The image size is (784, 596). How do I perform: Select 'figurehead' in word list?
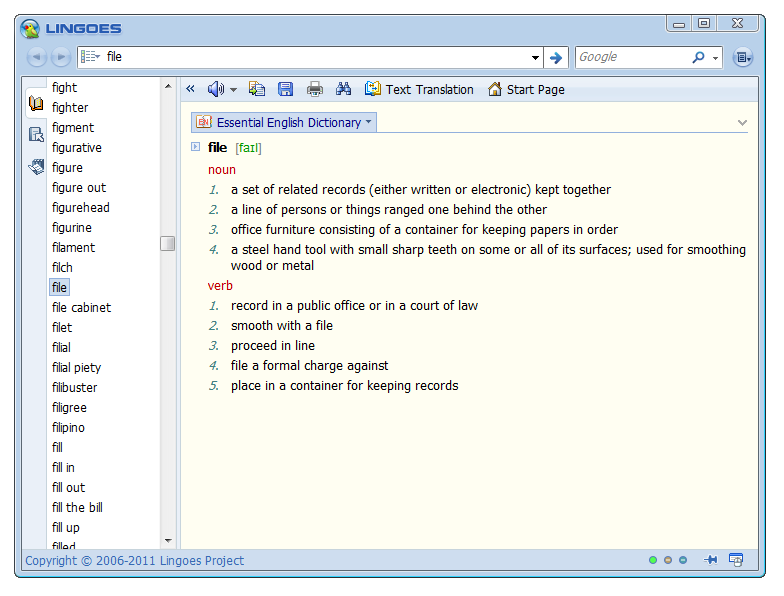pos(80,208)
